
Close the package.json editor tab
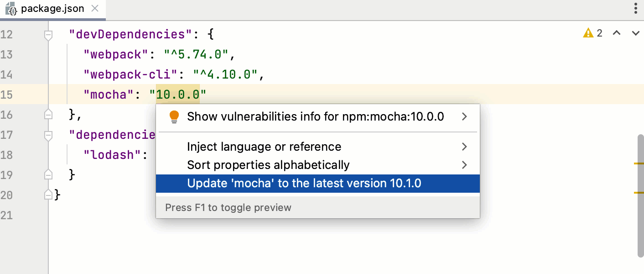pyautogui.click(x=95, y=8)
